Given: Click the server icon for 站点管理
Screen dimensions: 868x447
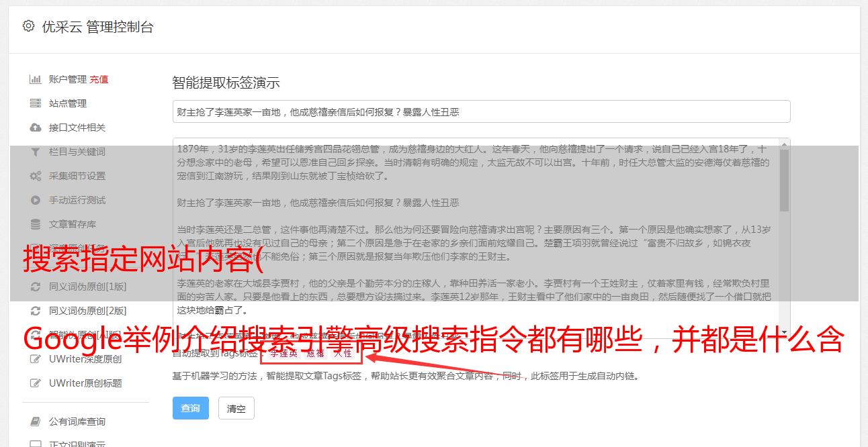Looking at the screenshot, I should pyautogui.click(x=36, y=103).
